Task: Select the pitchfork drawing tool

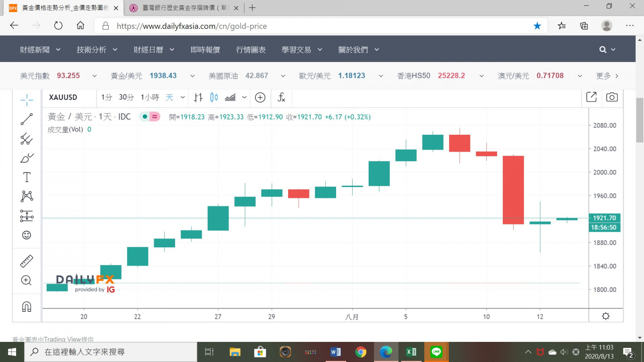Action: tap(27, 139)
